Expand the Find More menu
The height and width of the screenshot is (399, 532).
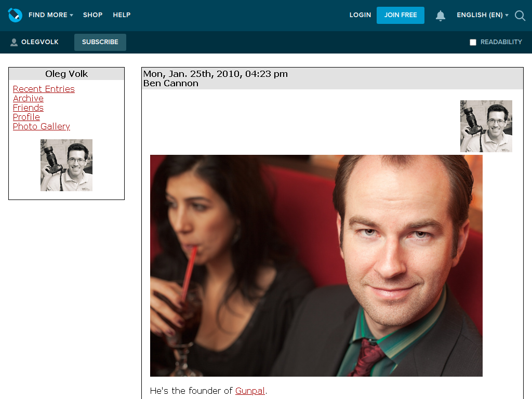point(51,15)
